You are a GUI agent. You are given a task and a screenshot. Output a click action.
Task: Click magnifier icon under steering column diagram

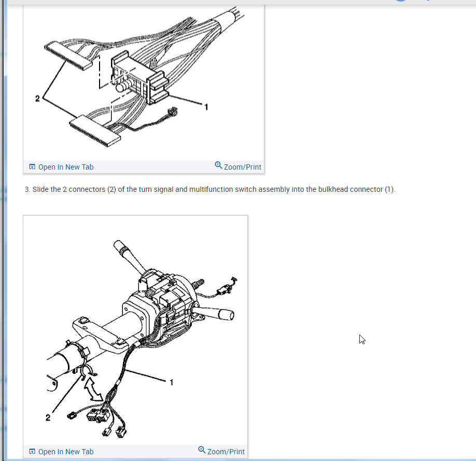[202, 450]
